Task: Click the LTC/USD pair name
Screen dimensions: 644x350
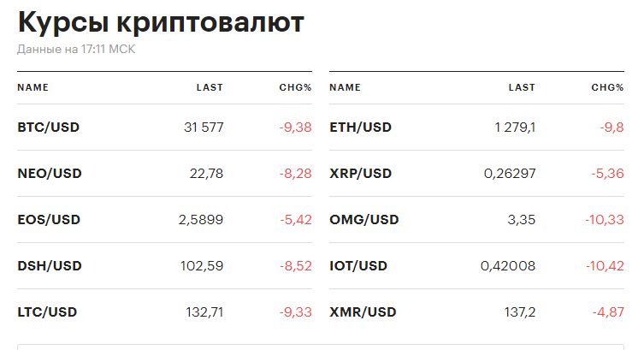Action: [47, 312]
